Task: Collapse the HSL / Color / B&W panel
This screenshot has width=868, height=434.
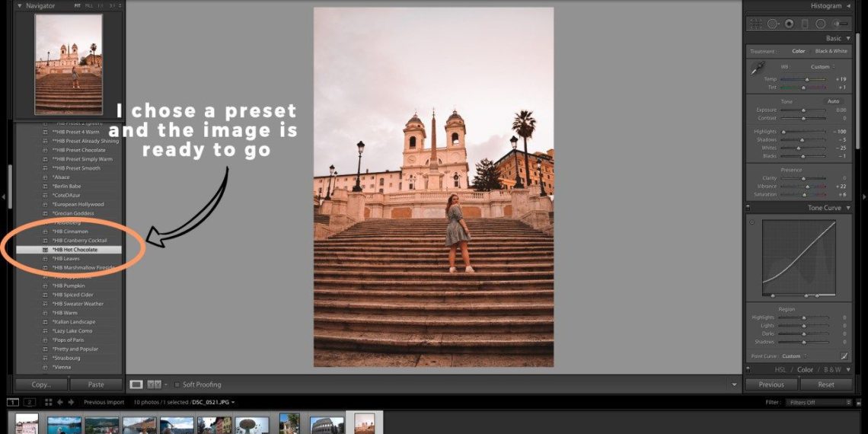Action: coord(847,369)
